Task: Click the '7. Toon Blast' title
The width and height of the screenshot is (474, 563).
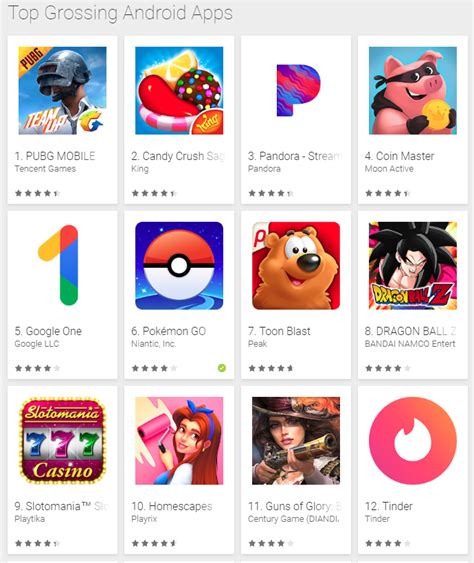Action: tap(279, 331)
